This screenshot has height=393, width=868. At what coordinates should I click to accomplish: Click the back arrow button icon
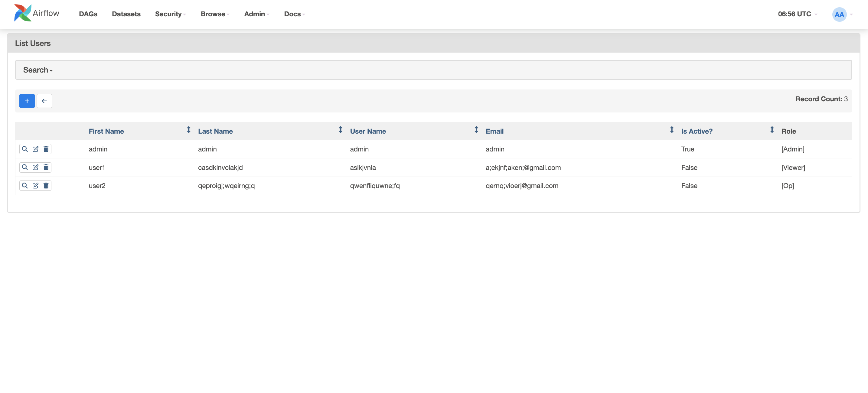[44, 101]
